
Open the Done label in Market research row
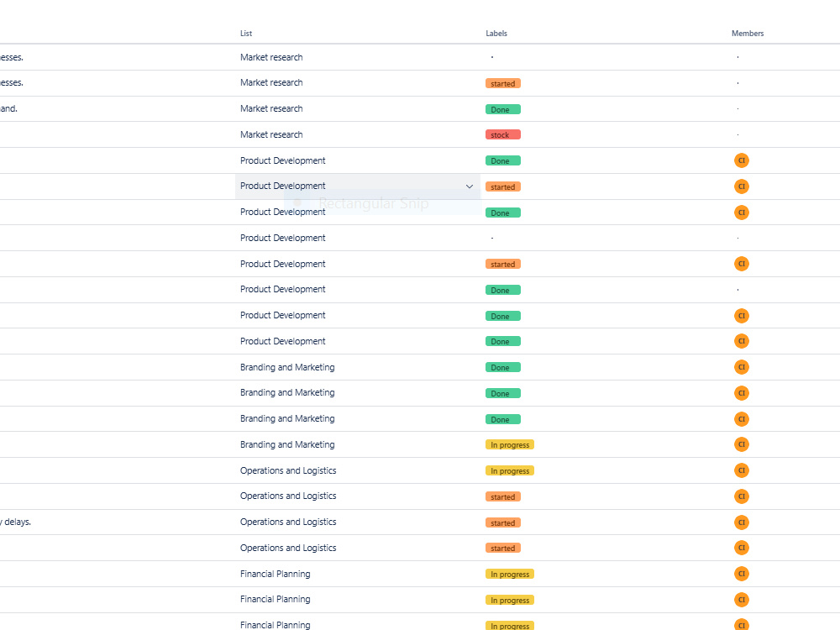(502, 109)
